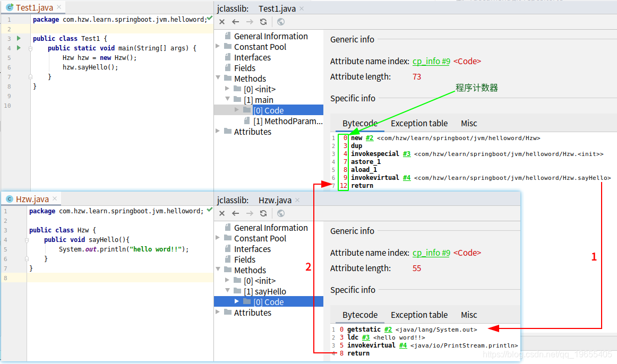
Task: Open Misc tab in the Test1 Code view
Action: [469, 124]
